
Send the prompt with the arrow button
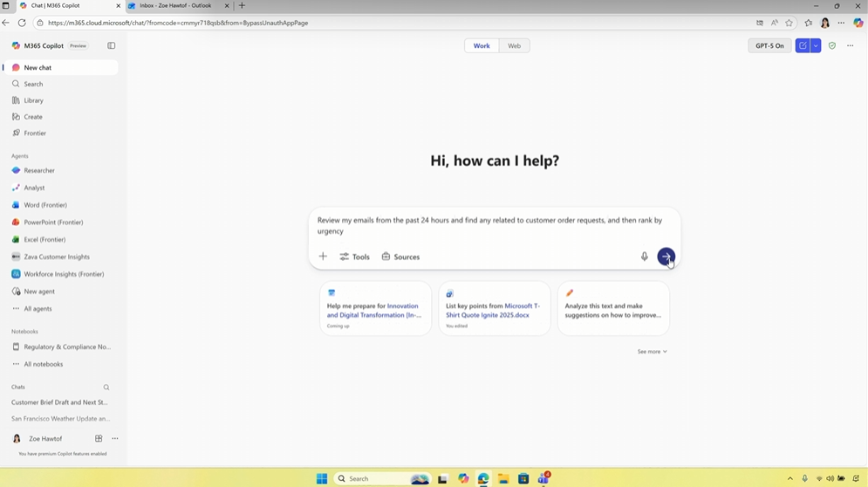[x=666, y=257]
